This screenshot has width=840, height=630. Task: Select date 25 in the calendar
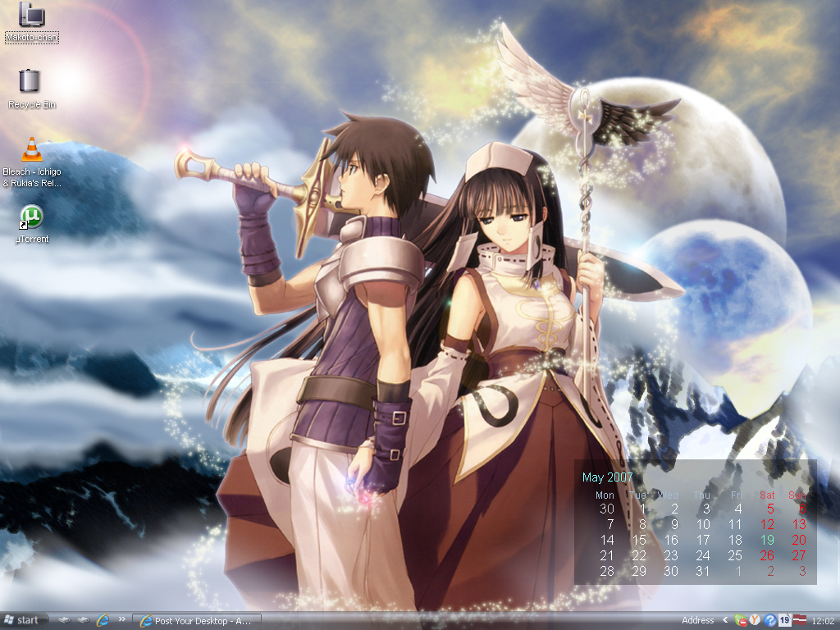coord(735,555)
